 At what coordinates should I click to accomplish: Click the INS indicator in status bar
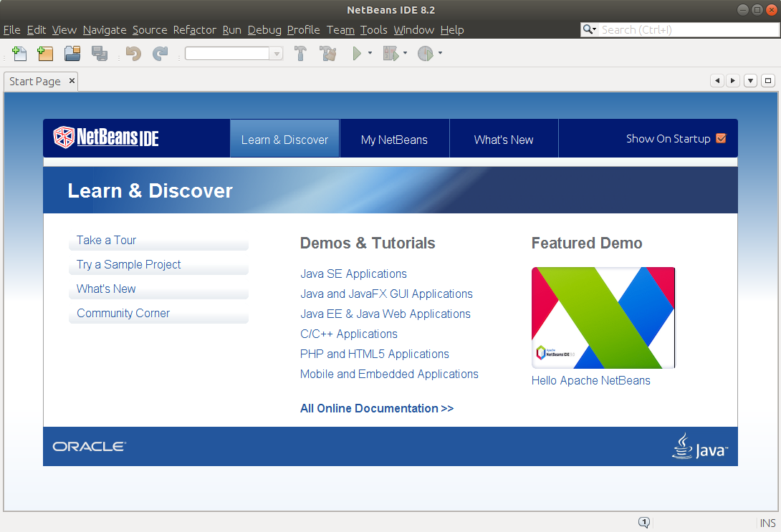[x=767, y=523]
